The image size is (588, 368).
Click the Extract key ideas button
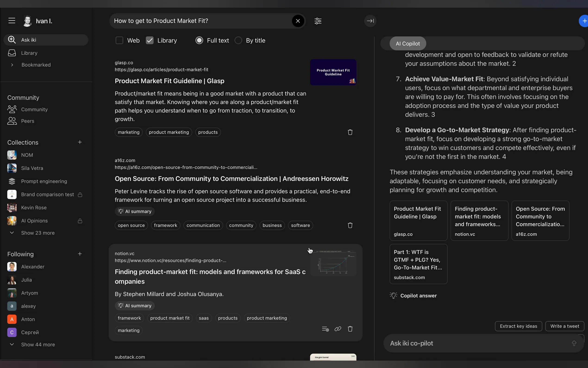pos(518,326)
